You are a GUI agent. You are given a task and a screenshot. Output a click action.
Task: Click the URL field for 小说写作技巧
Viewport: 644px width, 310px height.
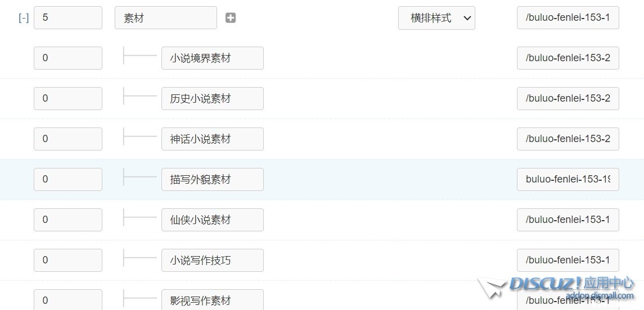tap(568, 261)
